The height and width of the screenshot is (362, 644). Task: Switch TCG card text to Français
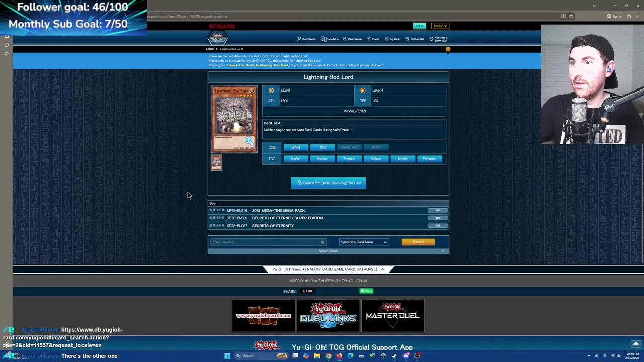(x=349, y=159)
